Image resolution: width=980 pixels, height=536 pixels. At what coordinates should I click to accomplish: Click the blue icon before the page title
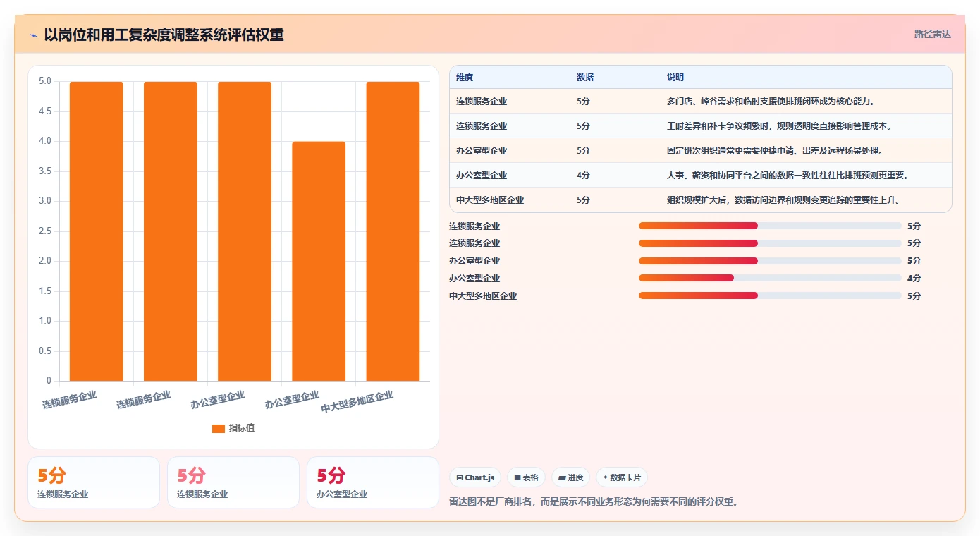tap(34, 35)
